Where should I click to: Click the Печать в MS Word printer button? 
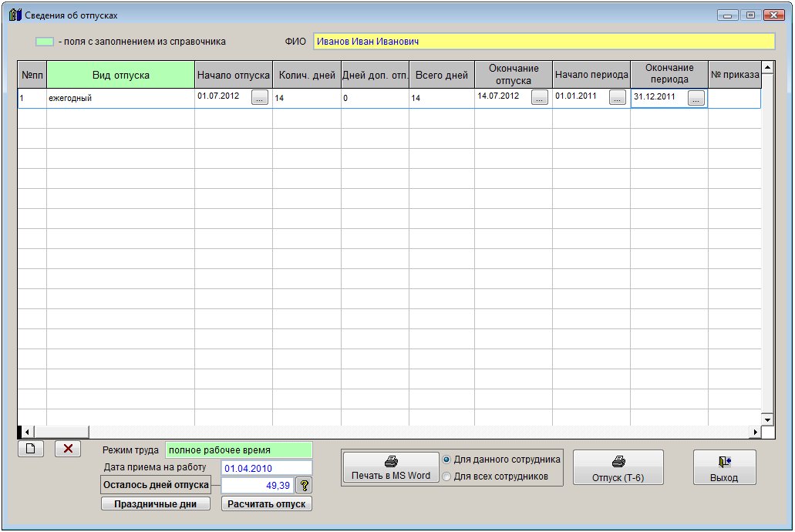tap(391, 468)
